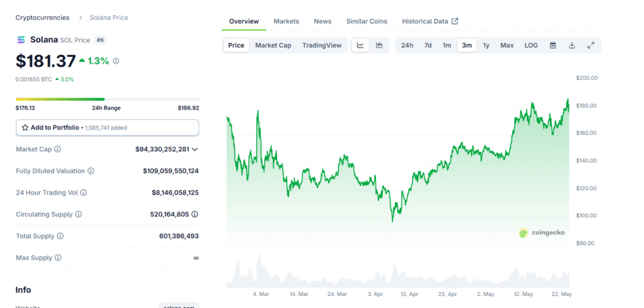
Task: Click the $94,330,252,281 market cap value
Action: coord(162,149)
